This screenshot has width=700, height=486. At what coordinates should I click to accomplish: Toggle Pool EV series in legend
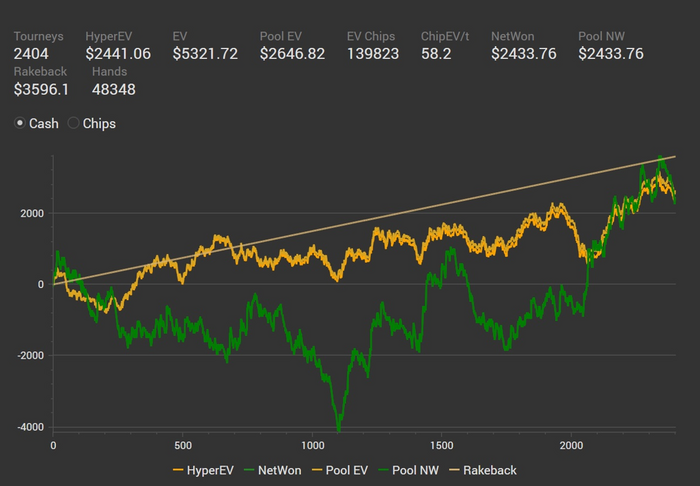tap(340, 470)
